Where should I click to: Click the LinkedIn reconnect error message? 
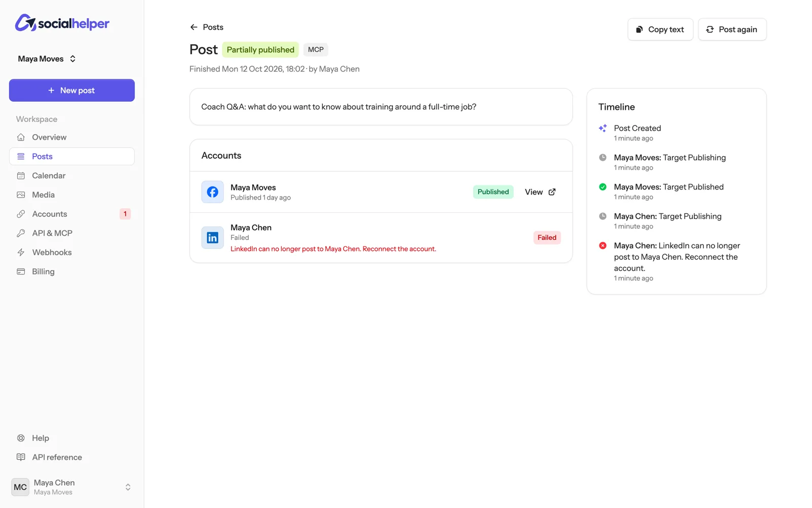pyautogui.click(x=333, y=249)
